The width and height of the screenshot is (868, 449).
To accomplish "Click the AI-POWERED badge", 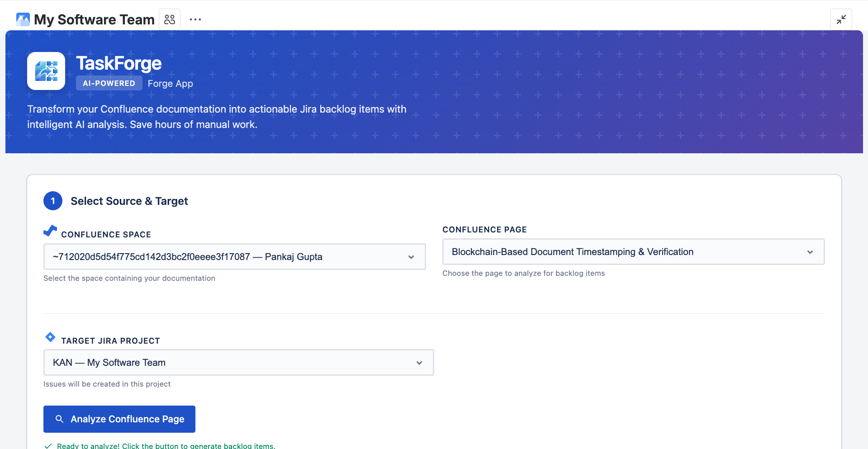I will pos(109,83).
